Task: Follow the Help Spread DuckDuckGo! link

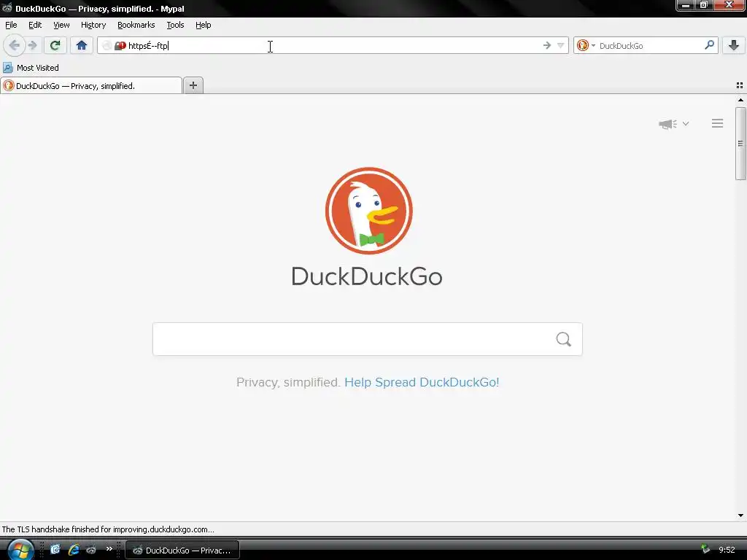Action: 422,382
